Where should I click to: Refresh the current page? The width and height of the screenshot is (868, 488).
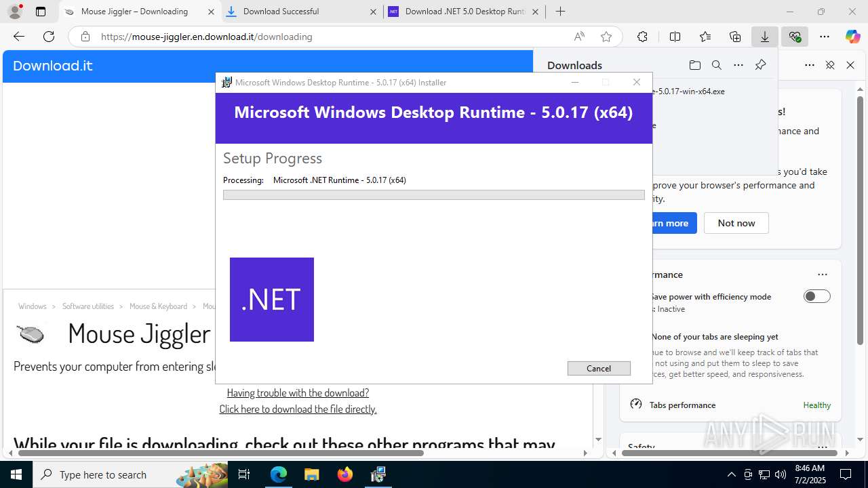pos(49,37)
